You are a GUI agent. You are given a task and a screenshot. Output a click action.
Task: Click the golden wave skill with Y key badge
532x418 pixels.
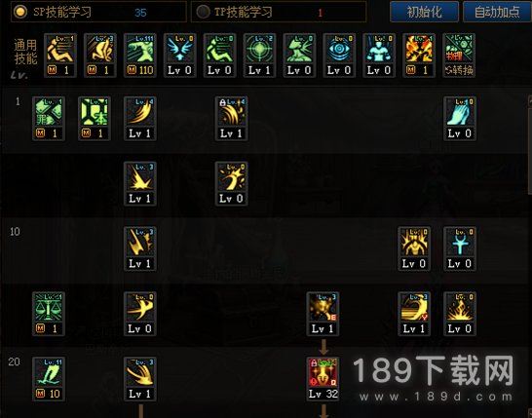pos(414,314)
